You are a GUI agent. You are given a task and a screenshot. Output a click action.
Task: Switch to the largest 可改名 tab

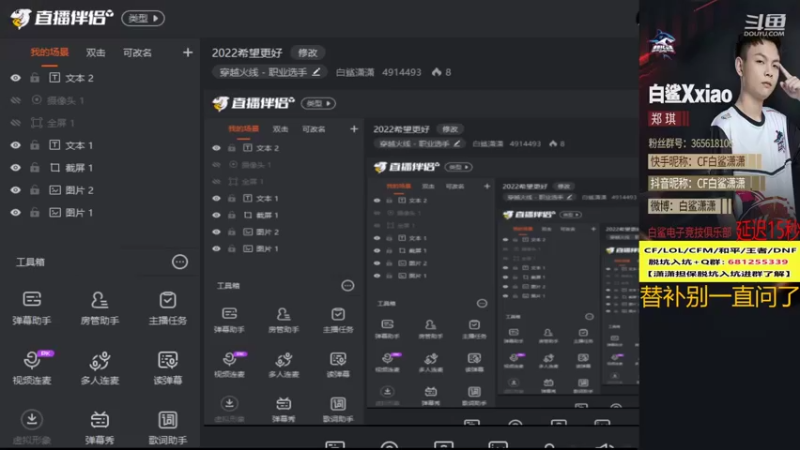click(137, 53)
